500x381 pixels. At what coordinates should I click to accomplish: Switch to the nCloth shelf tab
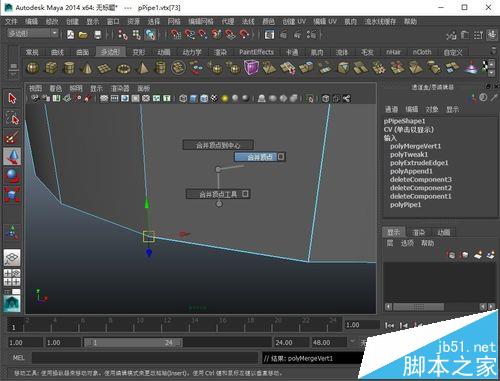click(x=422, y=52)
